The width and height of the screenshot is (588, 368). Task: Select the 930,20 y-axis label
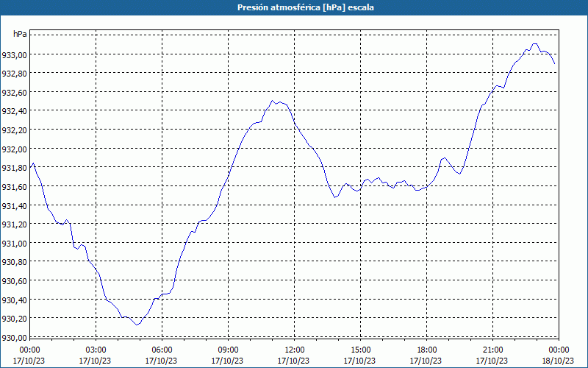(x=14, y=319)
